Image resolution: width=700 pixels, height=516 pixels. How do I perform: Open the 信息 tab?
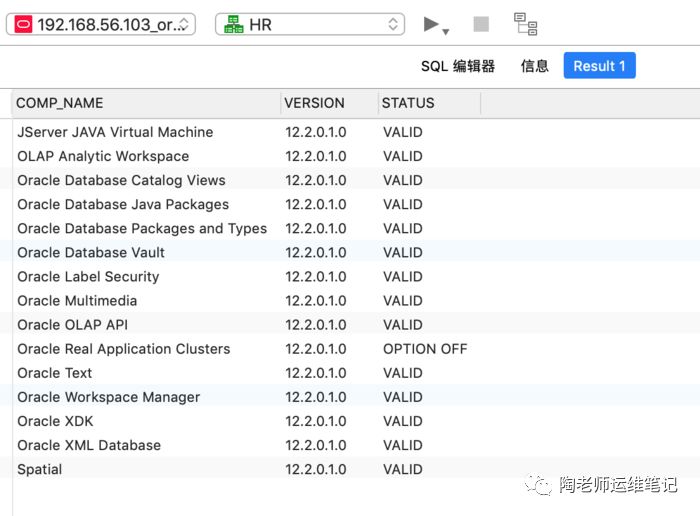click(x=534, y=66)
